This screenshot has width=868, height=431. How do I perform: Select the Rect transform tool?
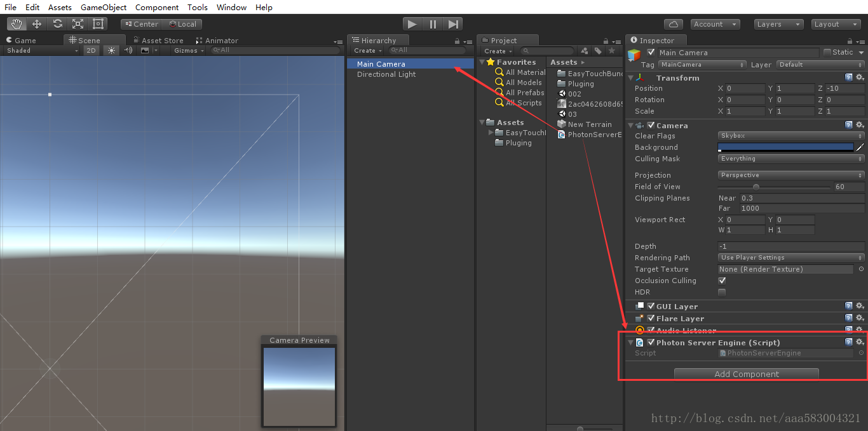pyautogui.click(x=98, y=24)
